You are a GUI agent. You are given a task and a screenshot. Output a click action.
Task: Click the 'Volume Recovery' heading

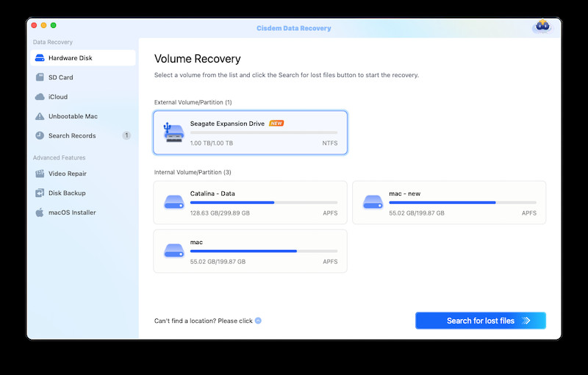pyautogui.click(x=197, y=59)
